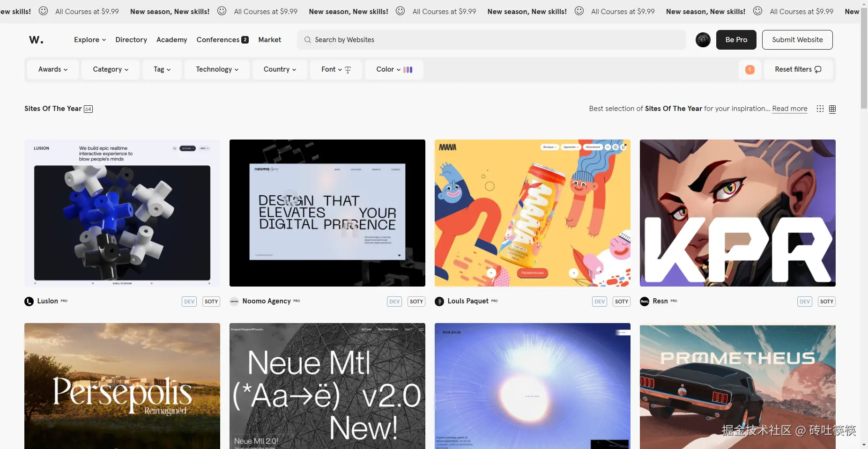Screen dimensions: 868x449
Task: Go to the Directory page
Action: click(131, 40)
